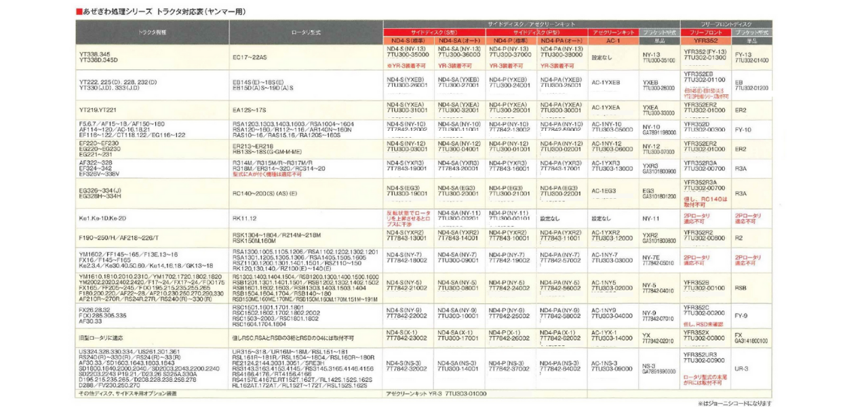Select the 'ND4-PA(YXEA)' cell
The width and height of the screenshot is (868, 407).
click(x=562, y=109)
